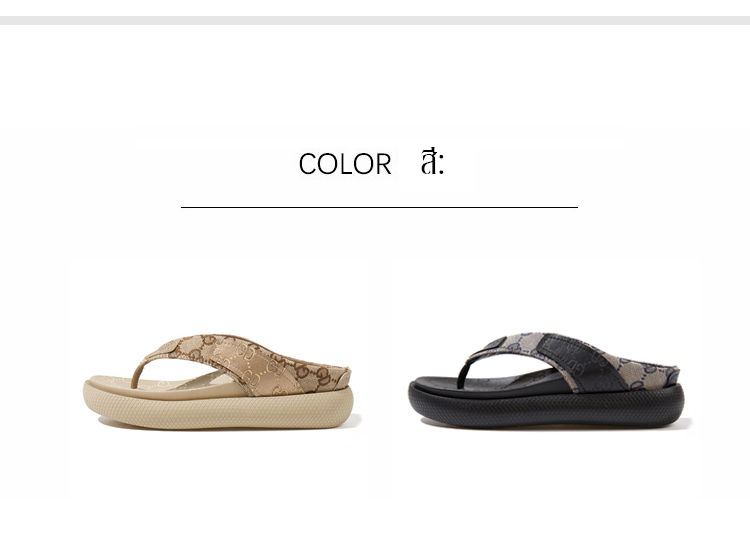Click the beige sandal's heel edge
Screen dimensions: 750x560
343,378
